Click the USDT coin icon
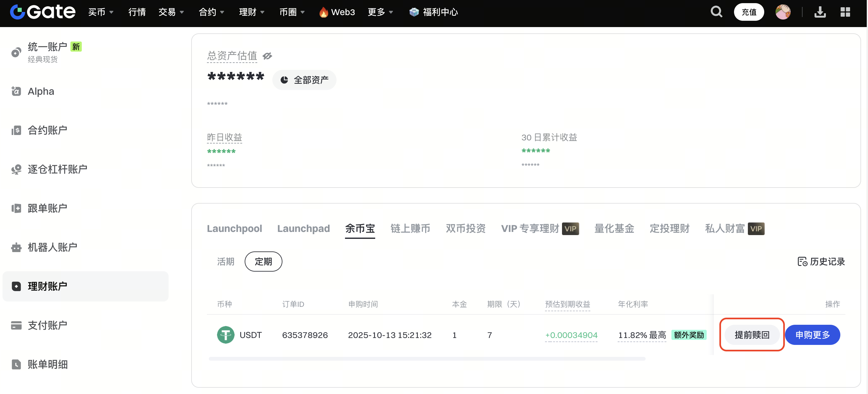Screen dimensions: 868x394 225,335
